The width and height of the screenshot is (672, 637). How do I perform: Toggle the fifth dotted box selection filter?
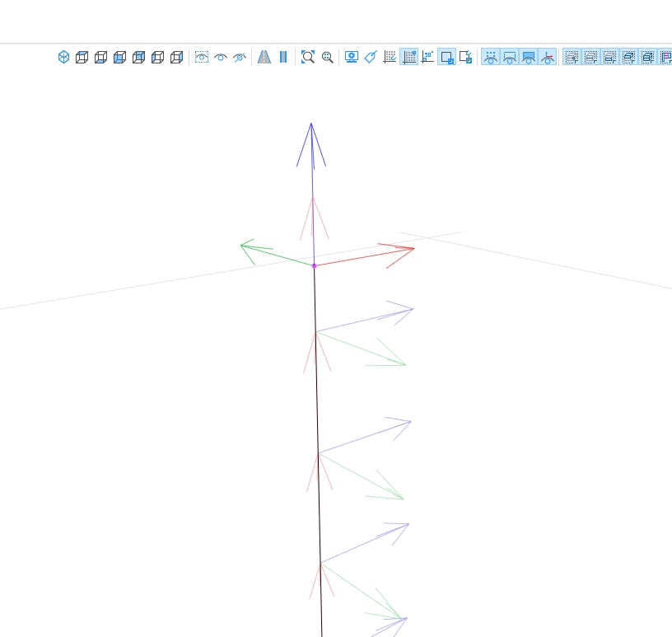[647, 57]
